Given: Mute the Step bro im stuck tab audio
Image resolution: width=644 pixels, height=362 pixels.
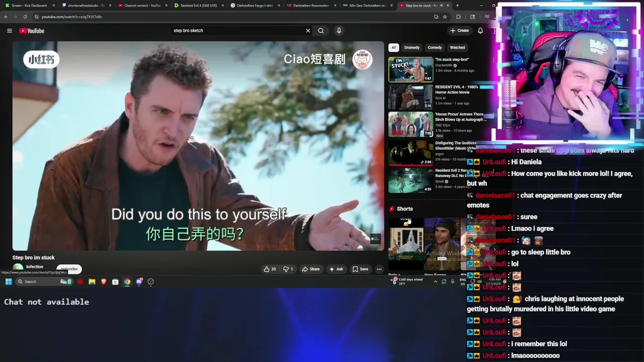Looking at the screenshot, I should coord(441,6).
